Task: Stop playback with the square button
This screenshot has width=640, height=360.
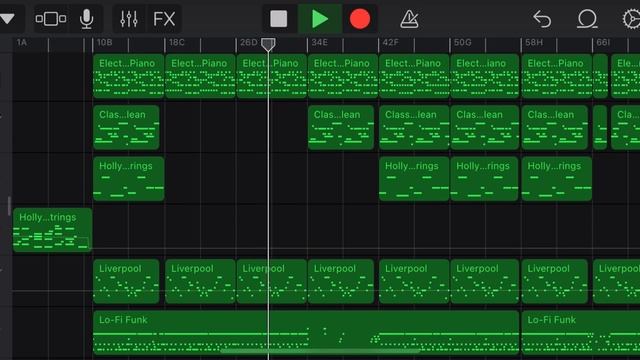Action: [279, 19]
